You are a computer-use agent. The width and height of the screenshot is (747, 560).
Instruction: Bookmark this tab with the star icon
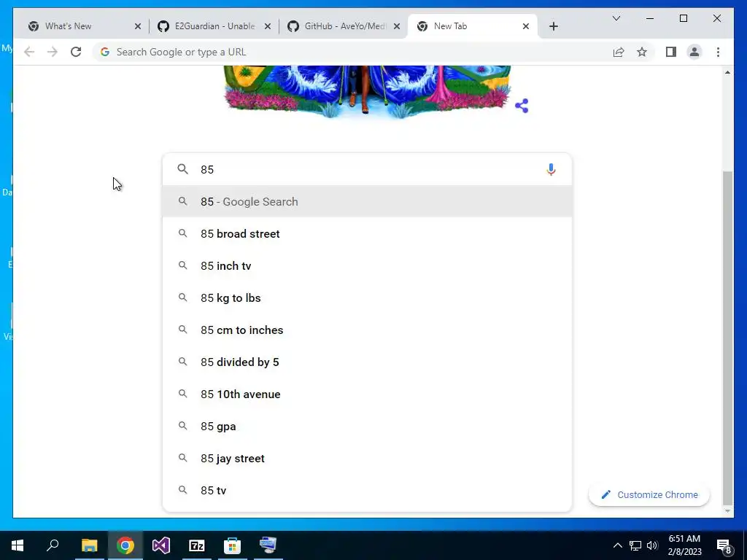point(642,52)
